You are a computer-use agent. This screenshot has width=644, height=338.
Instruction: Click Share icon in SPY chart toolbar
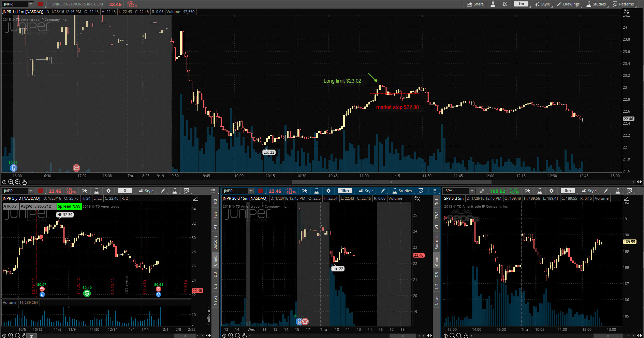point(528,191)
